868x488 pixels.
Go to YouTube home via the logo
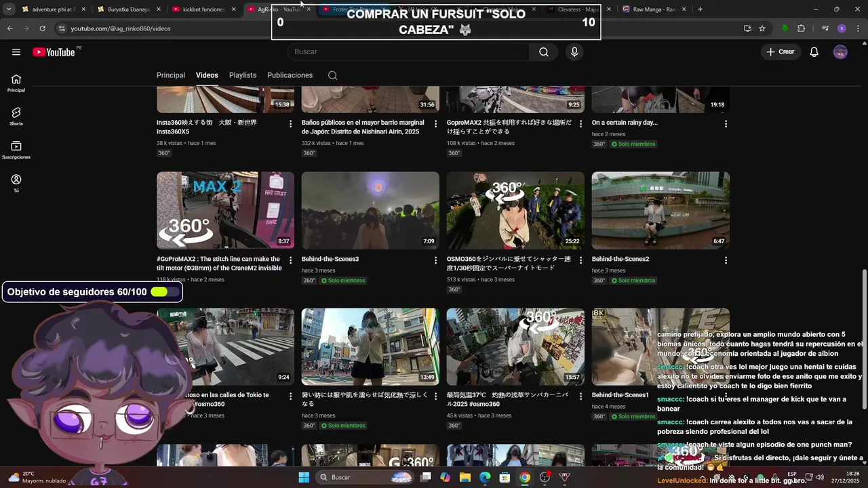pyautogui.click(x=54, y=52)
